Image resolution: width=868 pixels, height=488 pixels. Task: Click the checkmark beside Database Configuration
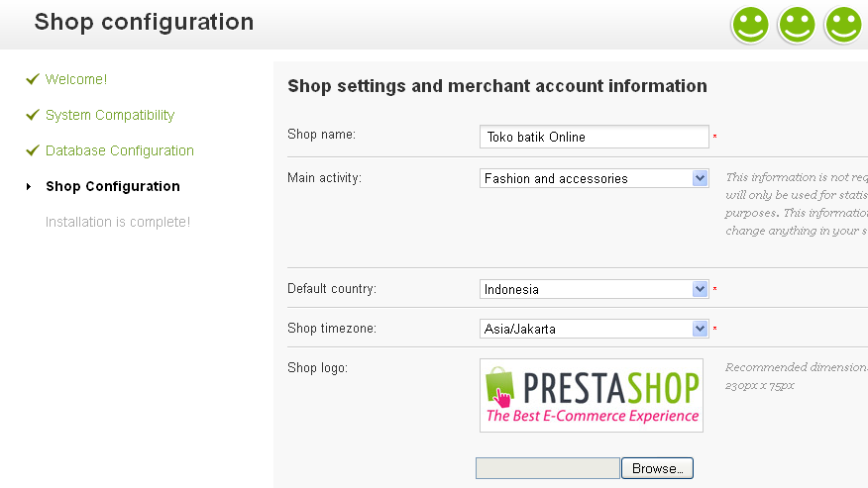[33, 149]
